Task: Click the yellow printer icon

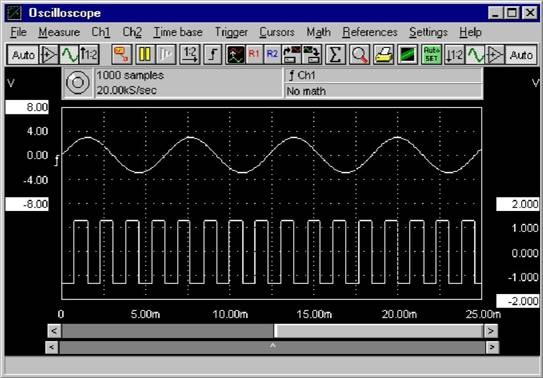Action: tap(383, 55)
